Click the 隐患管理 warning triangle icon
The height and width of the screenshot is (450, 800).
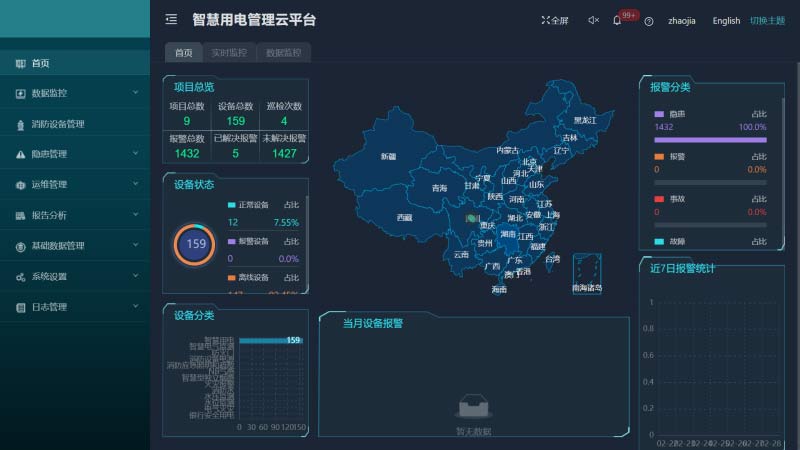21,155
